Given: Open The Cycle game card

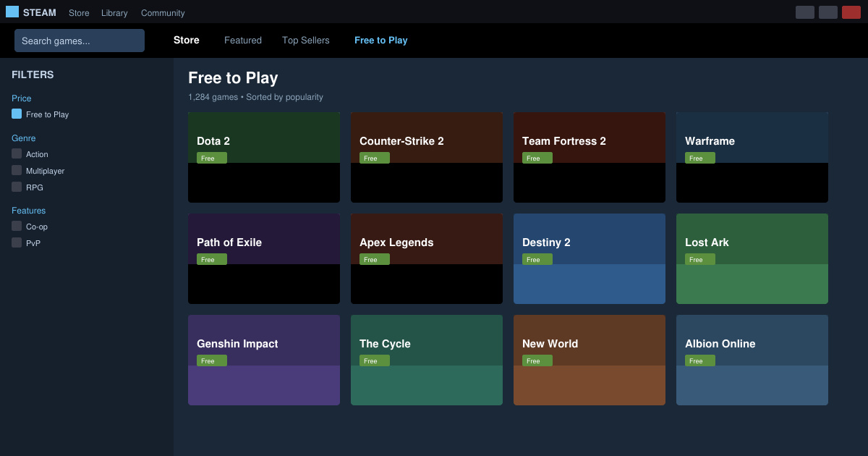Looking at the screenshot, I should click(x=427, y=360).
